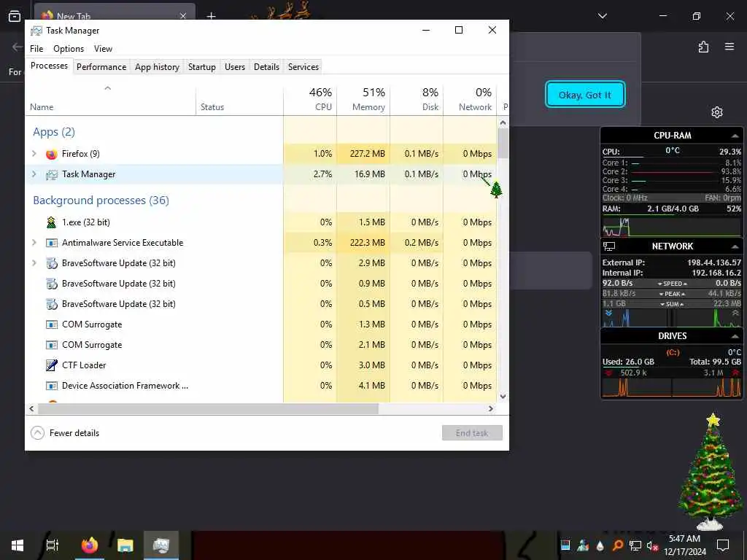The image size is (747, 560).
Task: Click the Firefox back arrow
Action: (18, 47)
